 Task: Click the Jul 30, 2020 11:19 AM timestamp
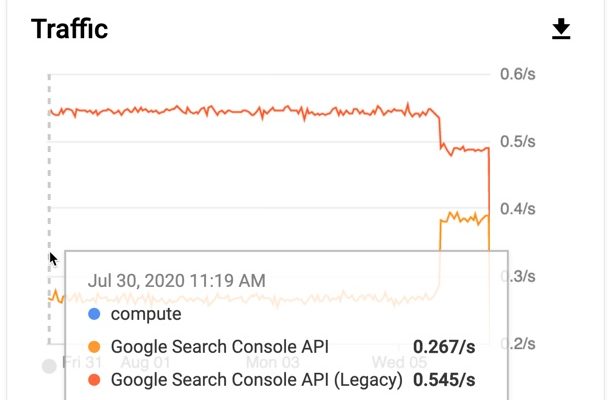(x=177, y=280)
